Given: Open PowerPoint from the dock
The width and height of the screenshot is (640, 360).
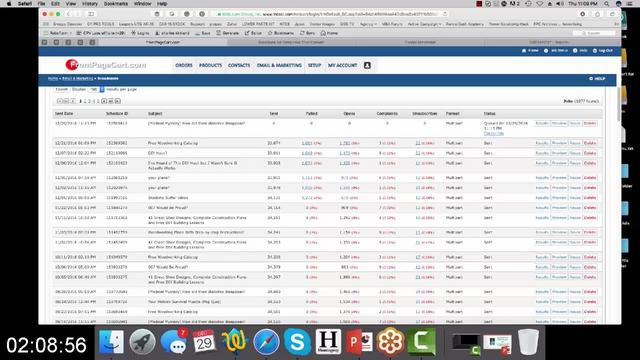Looking at the screenshot, I should tap(359, 342).
